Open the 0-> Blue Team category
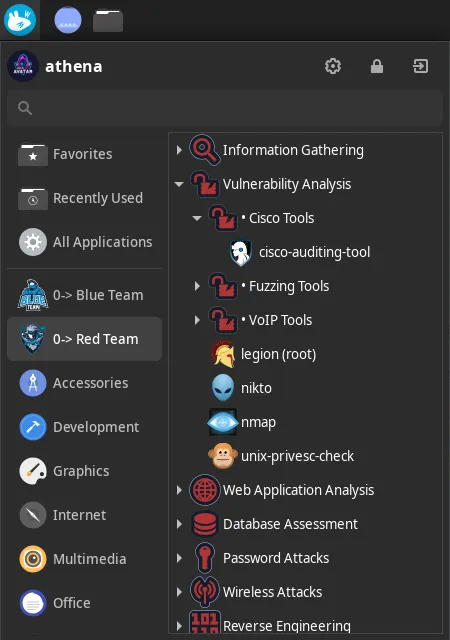This screenshot has height=640, width=450. pos(85,295)
